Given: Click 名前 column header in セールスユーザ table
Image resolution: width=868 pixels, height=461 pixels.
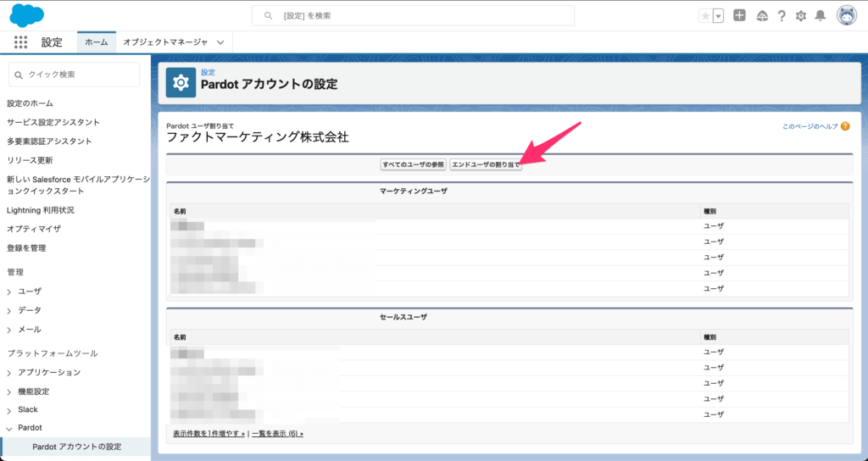Looking at the screenshot, I should coord(180,337).
